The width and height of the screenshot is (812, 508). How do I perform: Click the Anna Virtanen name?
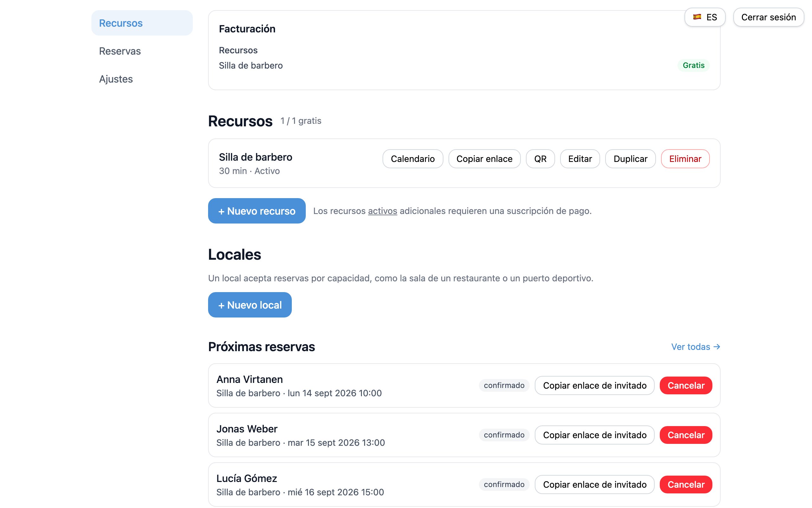[x=250, y=379]
